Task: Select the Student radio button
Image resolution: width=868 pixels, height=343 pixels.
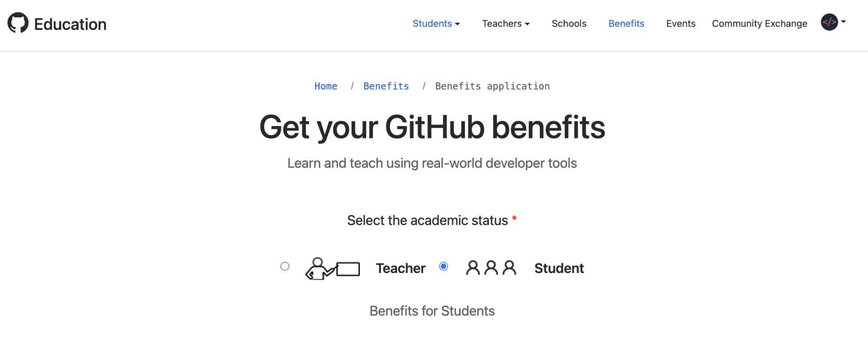Action: tap(443, 266)
